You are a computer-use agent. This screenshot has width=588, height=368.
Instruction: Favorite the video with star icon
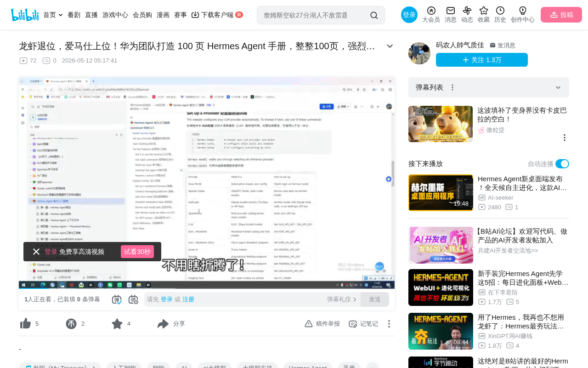117,324
